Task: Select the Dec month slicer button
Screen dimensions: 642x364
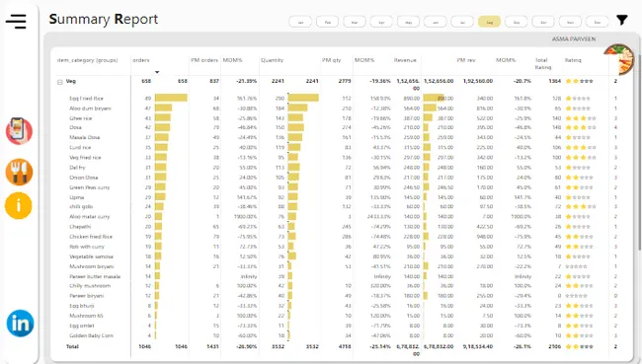Action: click(x=597, y=22)
